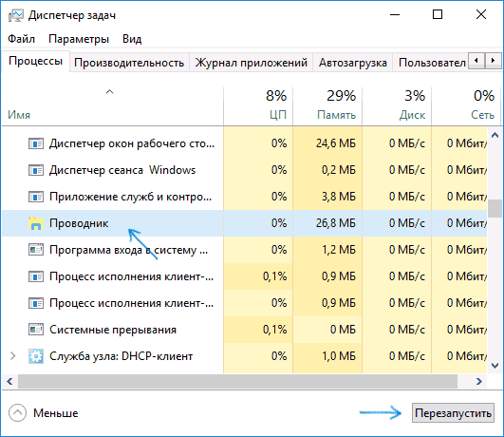Sort by the ЦП column header
Image resolution: width=504 pixels, height=437 pixels.
[x=258, y=105]
